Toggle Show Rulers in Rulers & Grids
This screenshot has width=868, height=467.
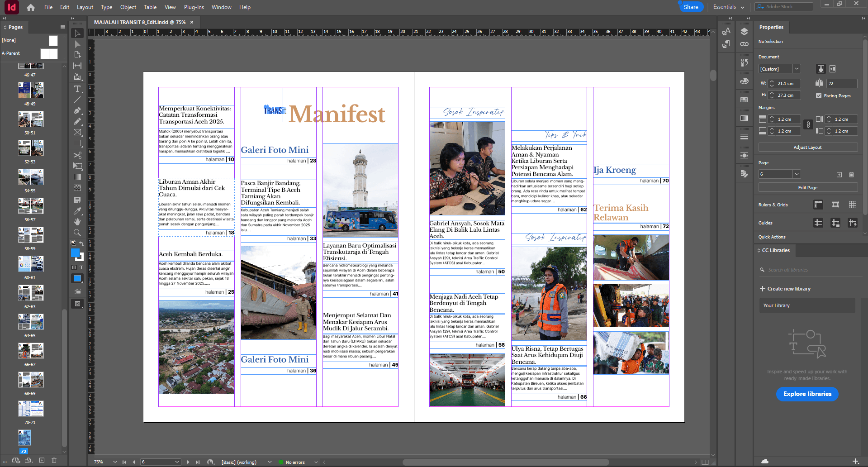(818, 205)
